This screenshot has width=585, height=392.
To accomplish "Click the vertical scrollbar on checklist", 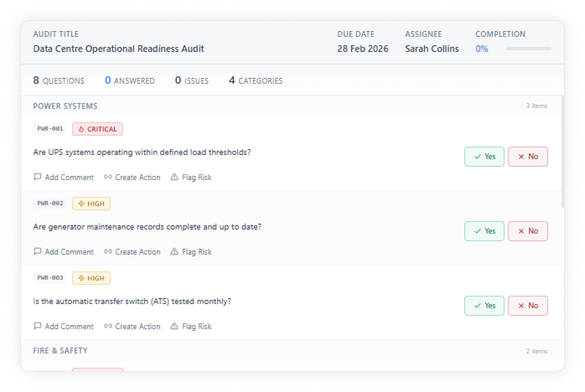I will click(562, 151).
